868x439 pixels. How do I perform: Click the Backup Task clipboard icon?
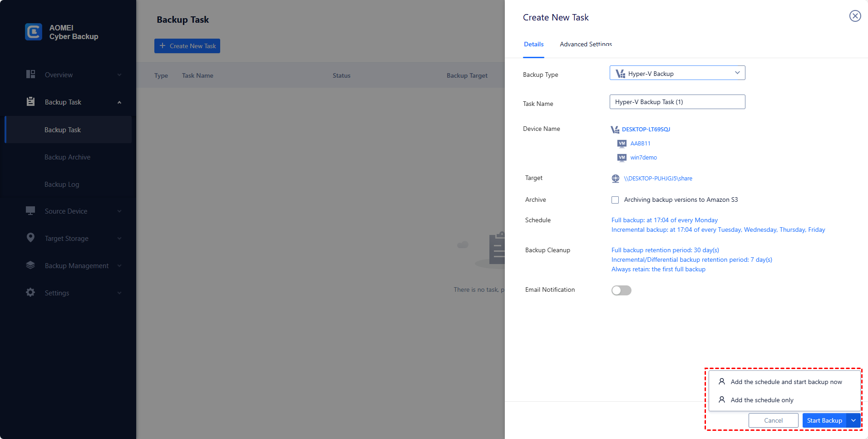click(30, 102)
